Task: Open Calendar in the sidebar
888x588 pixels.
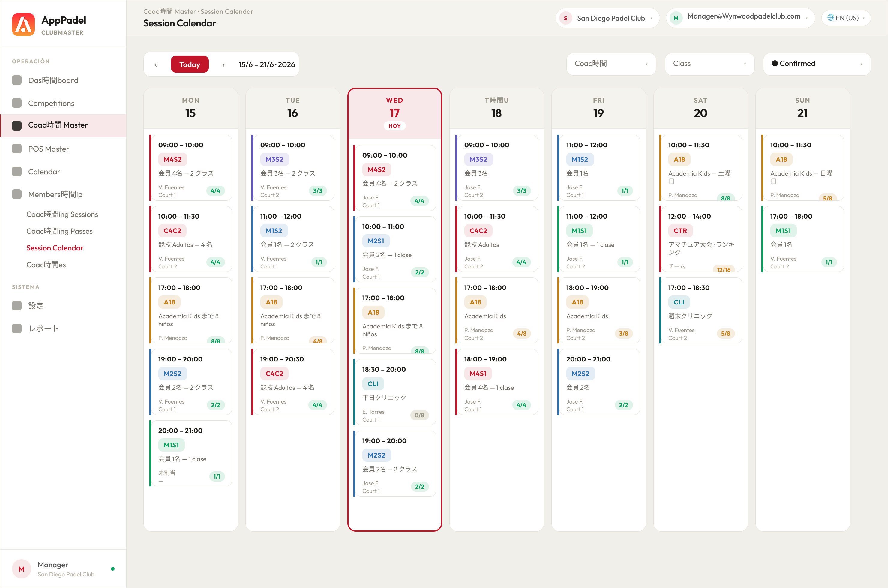Action: click(x=63, y=172)
